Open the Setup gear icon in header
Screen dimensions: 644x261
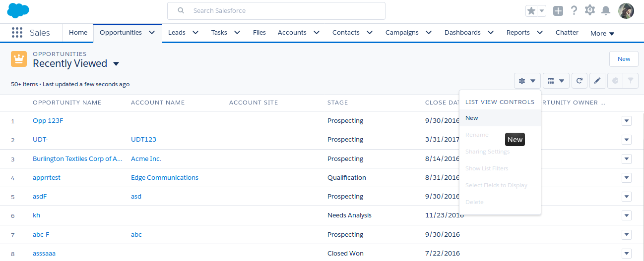click(590, 10)
